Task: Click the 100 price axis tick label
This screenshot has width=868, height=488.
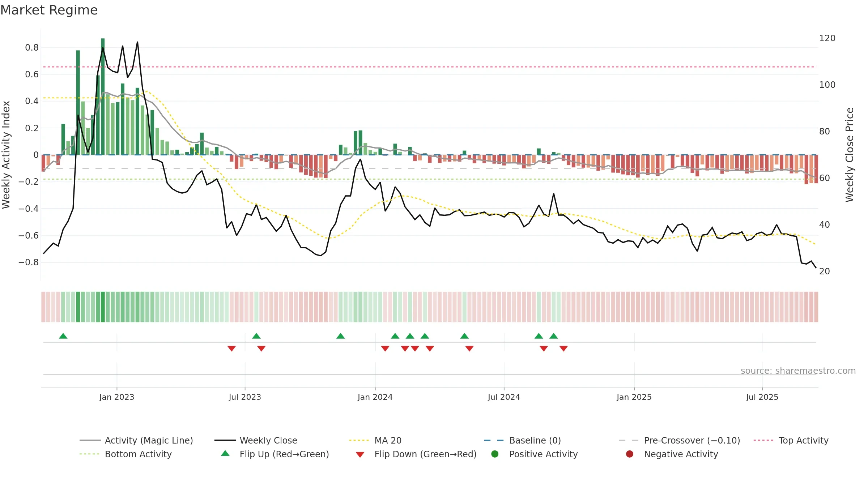Action: (x=827, y=85)
